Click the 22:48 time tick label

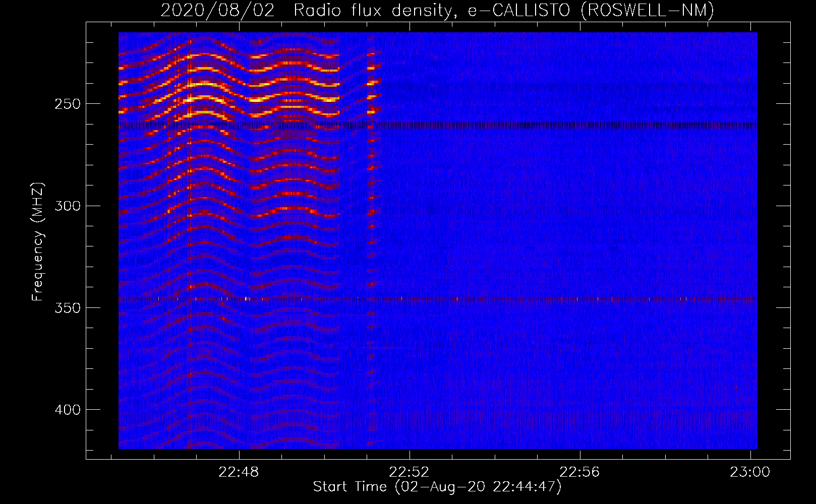pos(239,472)
